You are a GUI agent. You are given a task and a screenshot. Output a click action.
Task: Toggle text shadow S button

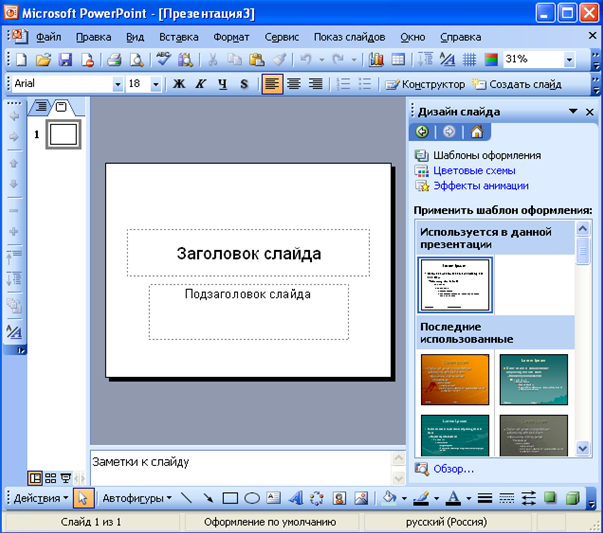[x=244, y=84]
